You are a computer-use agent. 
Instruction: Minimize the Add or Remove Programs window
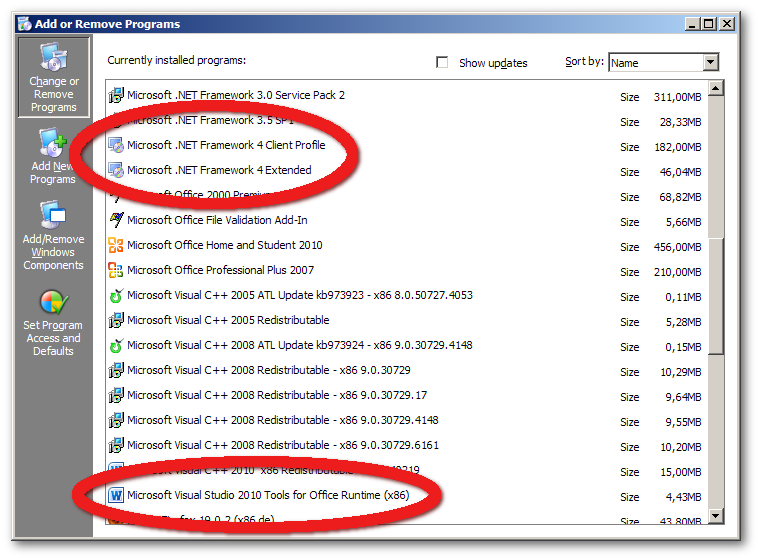692,24
